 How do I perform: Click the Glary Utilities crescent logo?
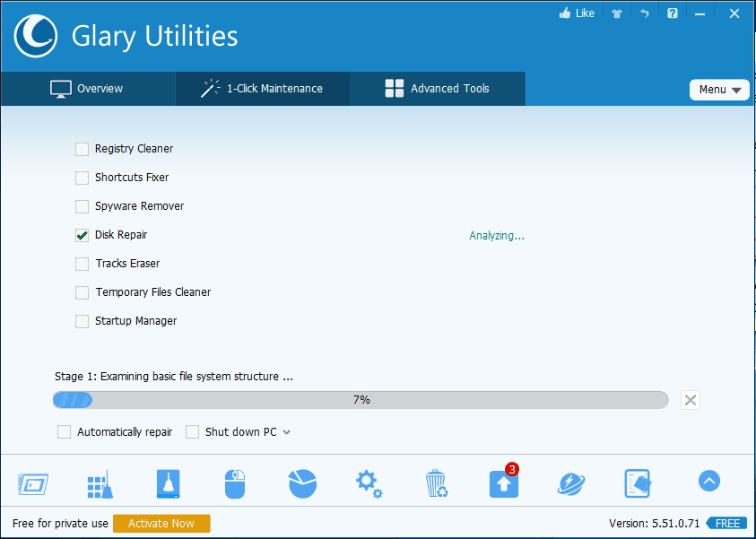[x=36, y=36]
